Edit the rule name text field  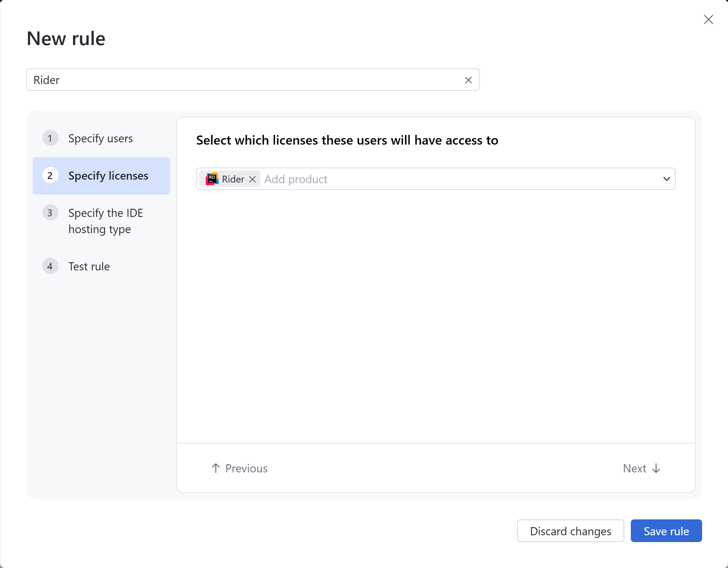[253, 80]
